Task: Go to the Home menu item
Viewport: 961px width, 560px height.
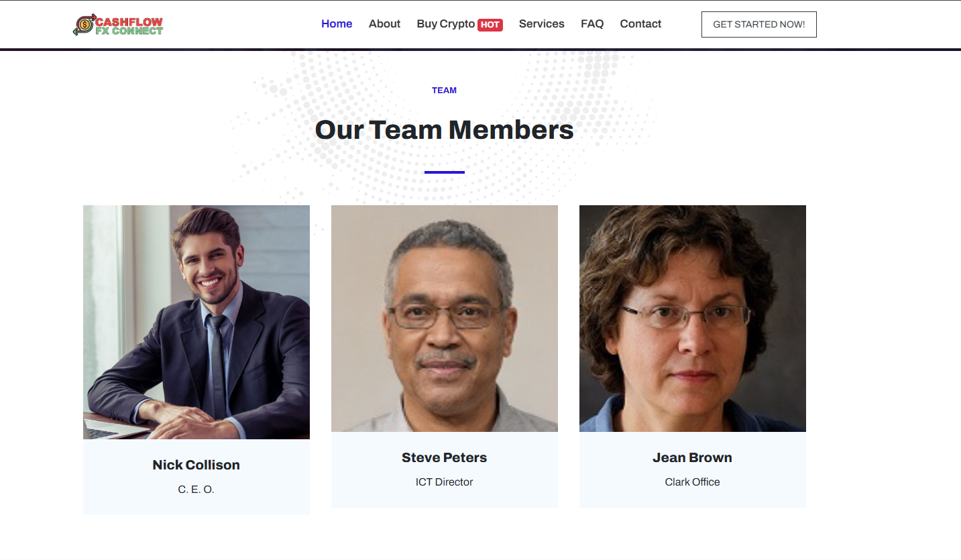Action: tap(337, 24)
